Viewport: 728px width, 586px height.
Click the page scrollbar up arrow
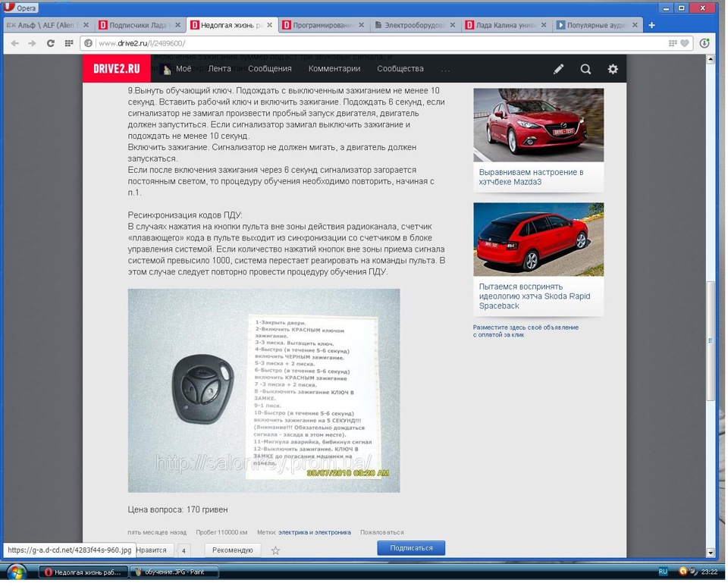[711, 59]
